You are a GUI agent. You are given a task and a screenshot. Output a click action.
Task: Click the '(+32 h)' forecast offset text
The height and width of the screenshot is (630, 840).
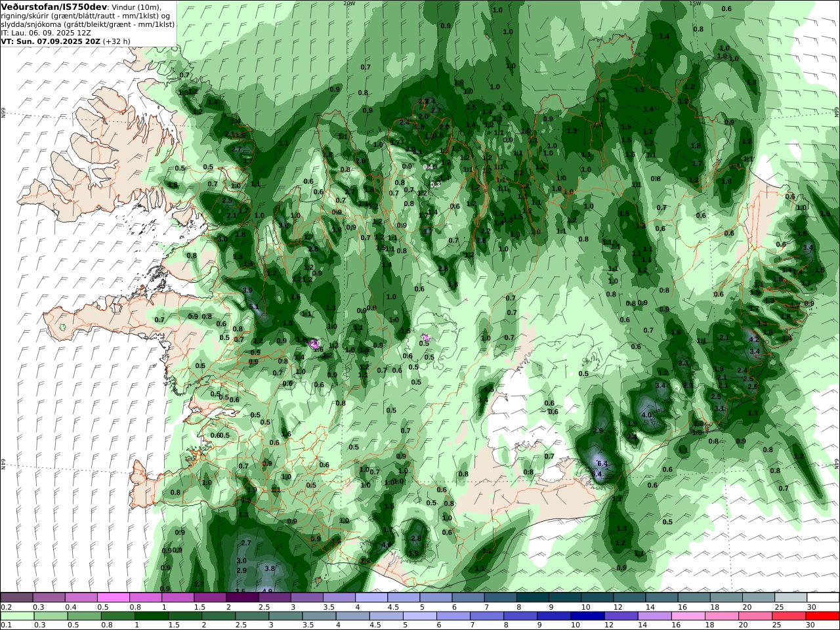point(116,41)
